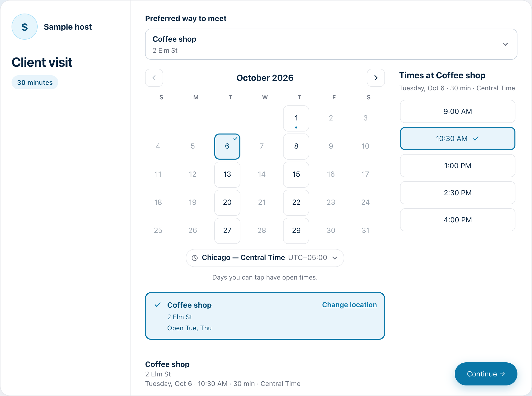
Task: Click the October 2026 month heading
Action: pyautogui.click(x=265, y=78)
